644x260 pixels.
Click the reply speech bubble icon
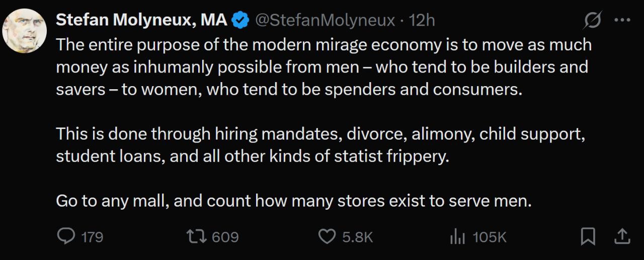pyautogui.click(x=66, y=236)
